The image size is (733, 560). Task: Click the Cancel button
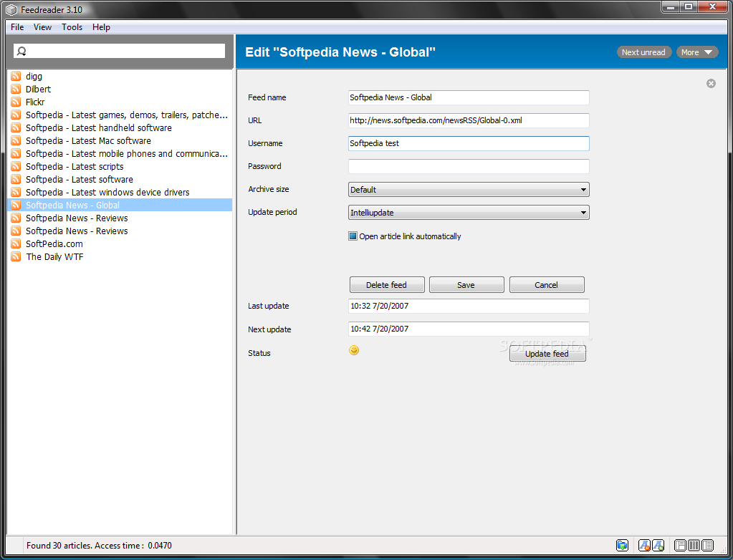click(547, 285)
